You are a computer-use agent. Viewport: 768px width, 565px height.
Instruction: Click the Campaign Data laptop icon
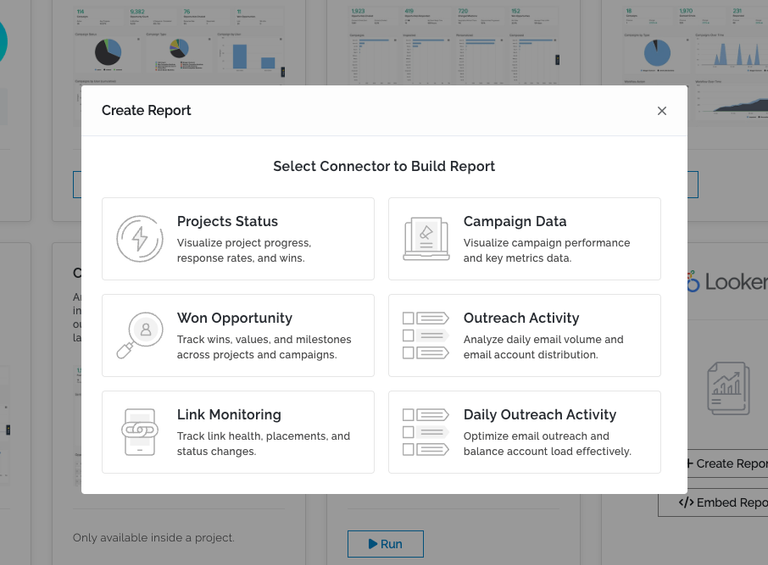pos(426,239)
